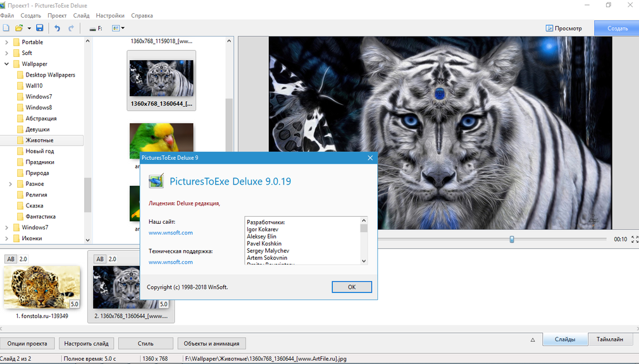Select the Soft folder icon

click(16, 53)
